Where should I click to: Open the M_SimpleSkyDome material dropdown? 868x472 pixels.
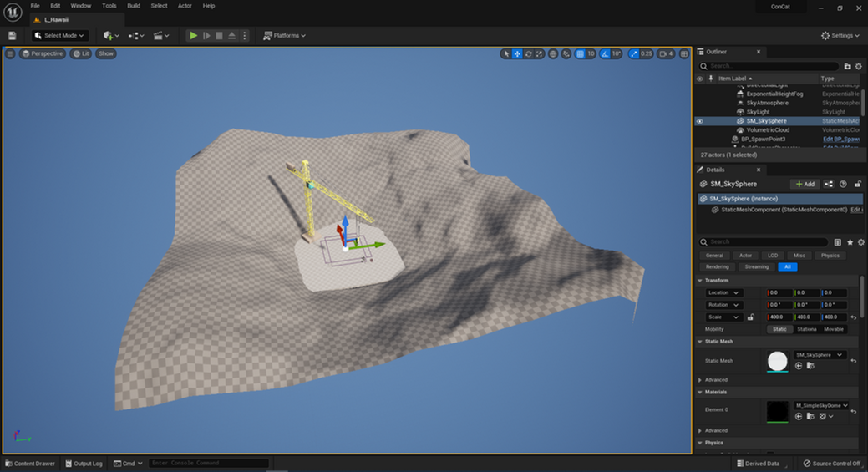[821, 406]
